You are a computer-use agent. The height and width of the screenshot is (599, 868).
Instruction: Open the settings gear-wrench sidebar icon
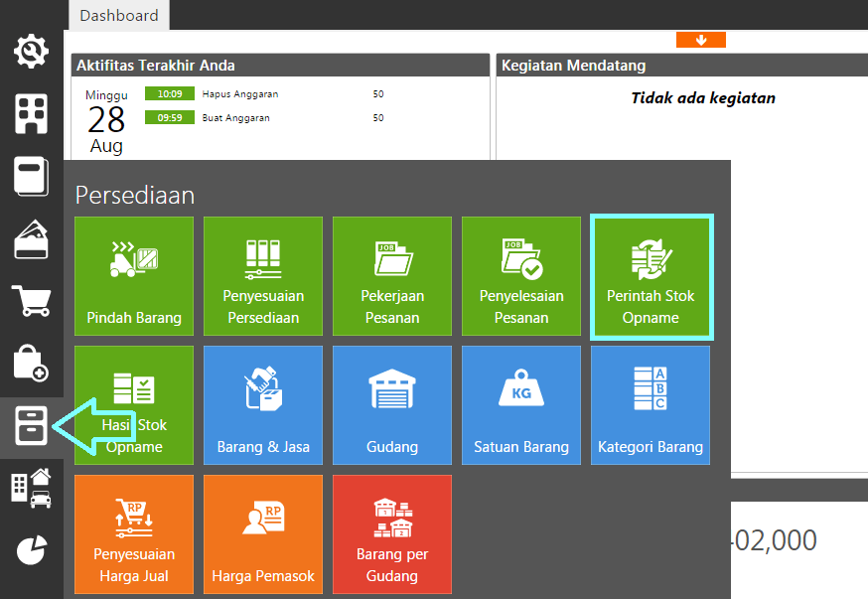click(x=31, y=51)
